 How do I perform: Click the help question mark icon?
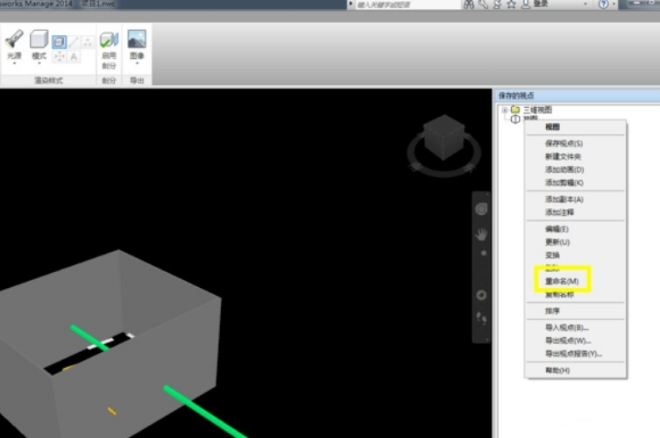coord(603,4)
